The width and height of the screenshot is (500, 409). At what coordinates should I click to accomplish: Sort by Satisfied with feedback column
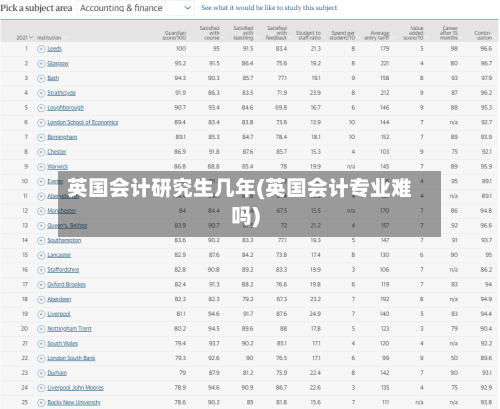tap(277, 33)
